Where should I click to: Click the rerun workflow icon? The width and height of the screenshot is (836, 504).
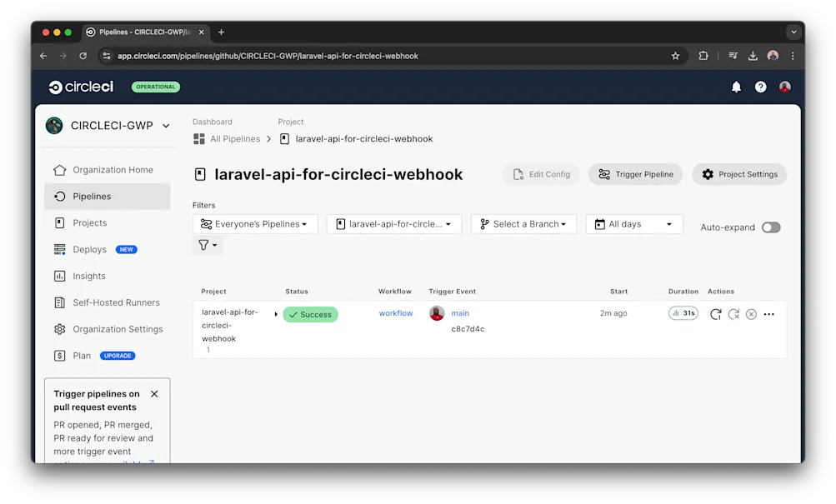[715, 314]
